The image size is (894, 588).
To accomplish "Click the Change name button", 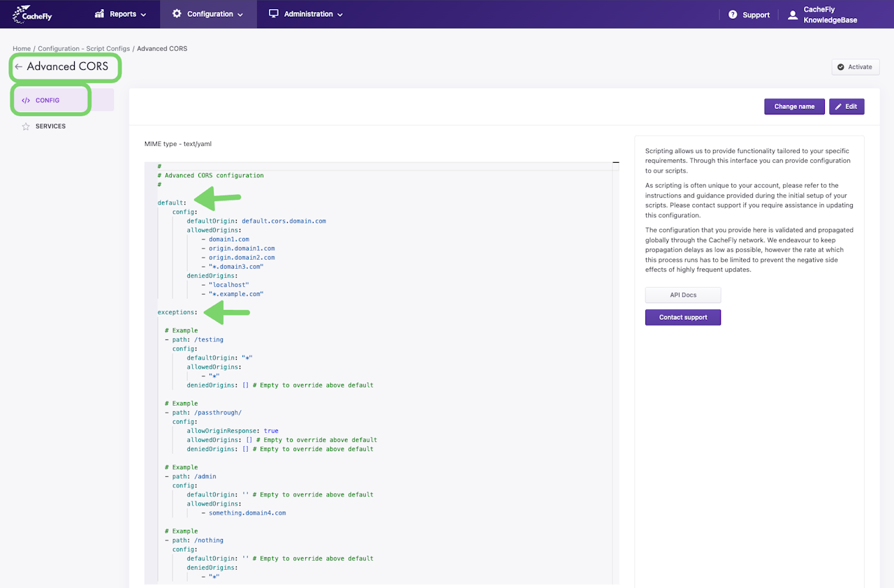I will point(794,107).
